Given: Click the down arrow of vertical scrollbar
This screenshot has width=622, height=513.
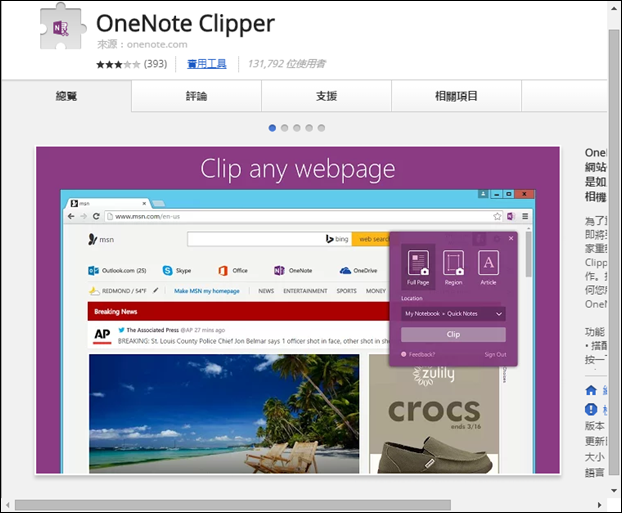Looking at the screenshot, I should tap(614, 490).
